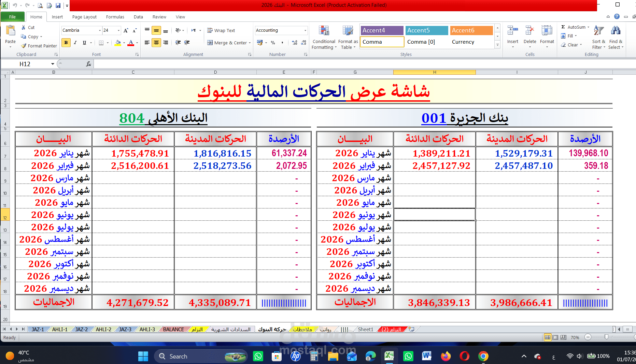Switch to the BALANCE sheet tab
This screenshot has height=364, width=636.
click(x=173, y=329)
